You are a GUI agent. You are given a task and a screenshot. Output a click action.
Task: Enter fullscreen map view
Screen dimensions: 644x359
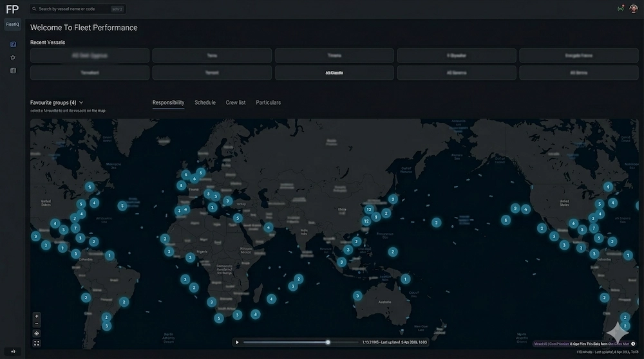click(37, 344)
